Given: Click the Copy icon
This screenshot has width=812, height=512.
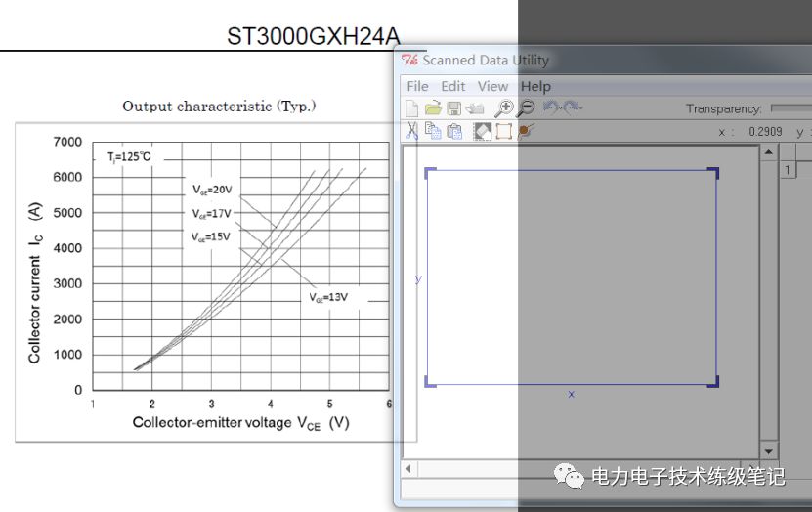Looking at the screenshot, I should 433,131.
